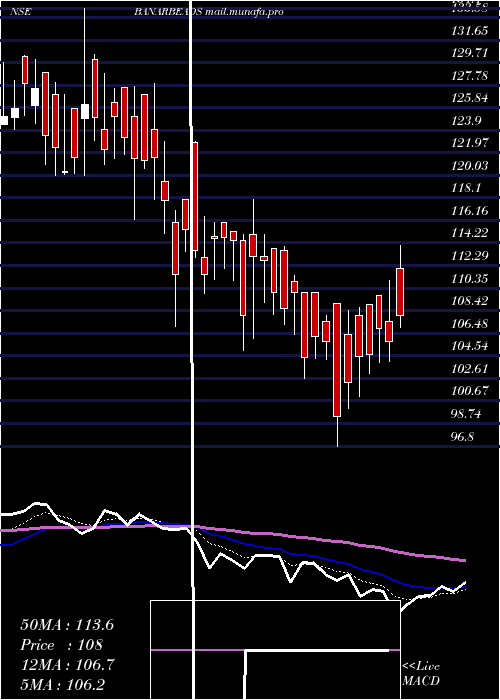Viewport: 500px width, 700px height.
Task: Click the 114.22 price axis label
Action: [469, 233]
